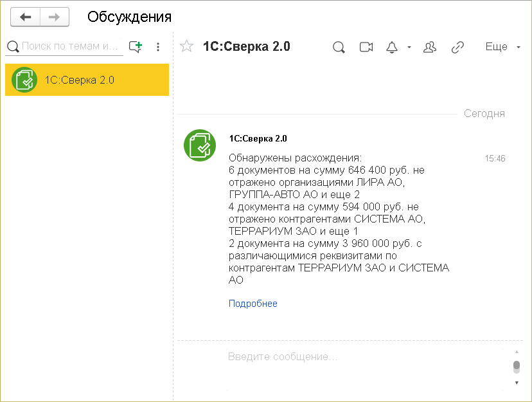Click the notifications bell icon
The image size is (532, 402).
(391, 47)
